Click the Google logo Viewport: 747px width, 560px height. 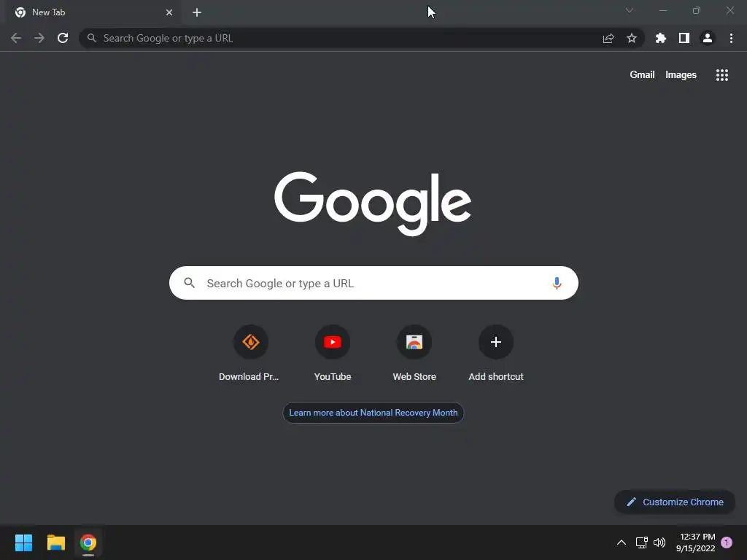(x=373, y=203)
